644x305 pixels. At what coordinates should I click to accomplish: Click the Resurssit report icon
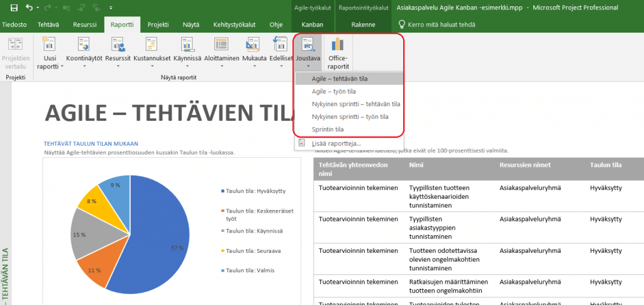pyautogui.click(x=118, y=44)
